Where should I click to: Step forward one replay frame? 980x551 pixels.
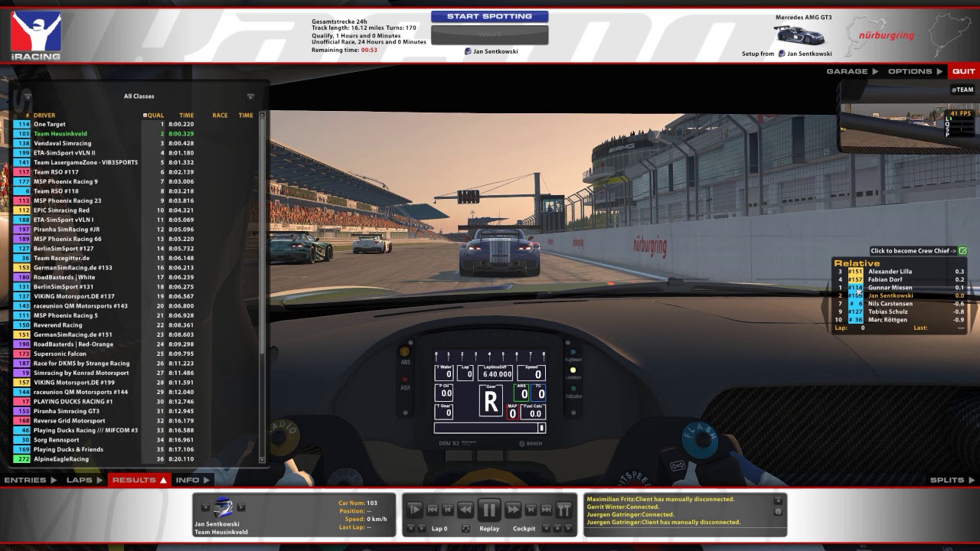pyautogui.click(x=531, y=510)
